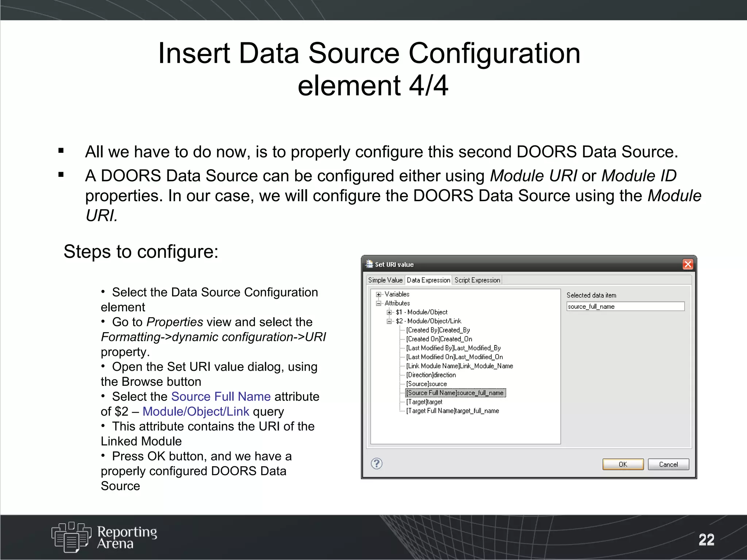This screenshot has width=747, height=560.
Task: Click the Set URI value title icon
Action: pos(369,264)
